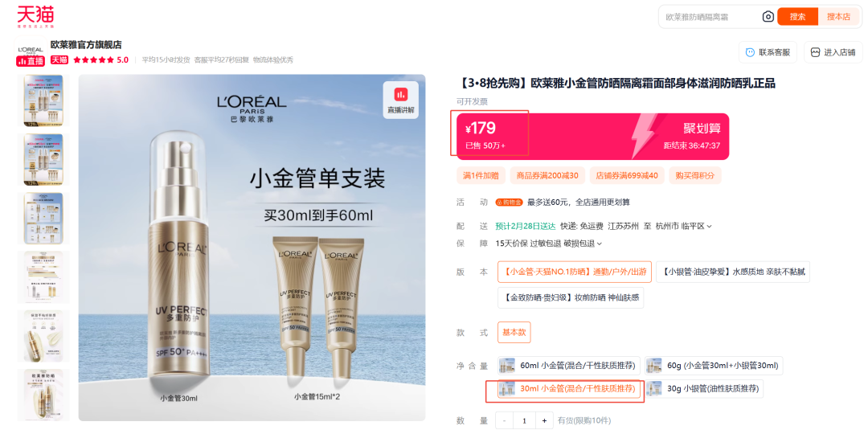The height and width of the screenshot is (430, 868).
Task: Select 60ml 小金管 net content option
Action: point(569,365)
